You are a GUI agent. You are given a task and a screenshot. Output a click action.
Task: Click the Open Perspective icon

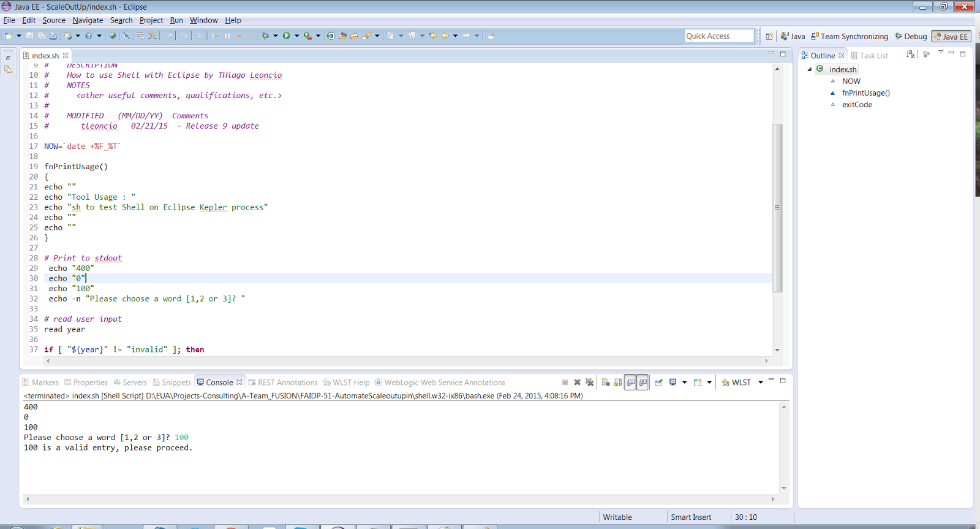tap(769, 36)
